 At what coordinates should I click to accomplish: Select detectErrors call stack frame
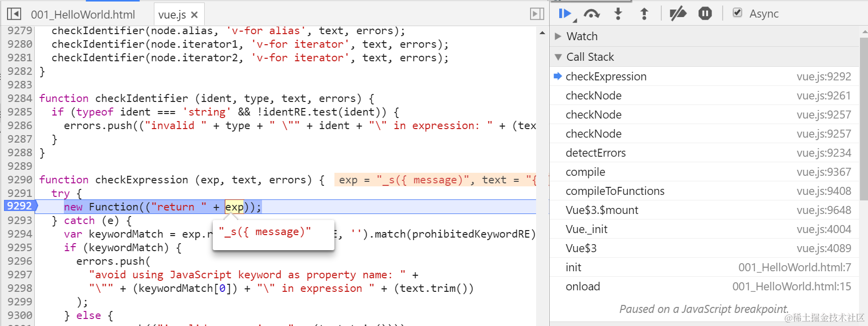point(704,153)
